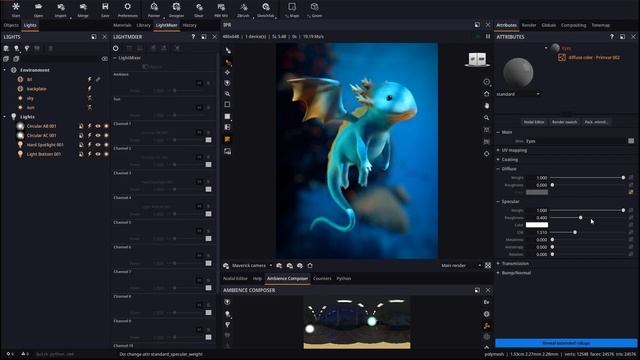The width and height of the screenshot is (640, 360).
Task: Toggle visibility eye for Hard Spotlight 001
Action: coord(98,145)
